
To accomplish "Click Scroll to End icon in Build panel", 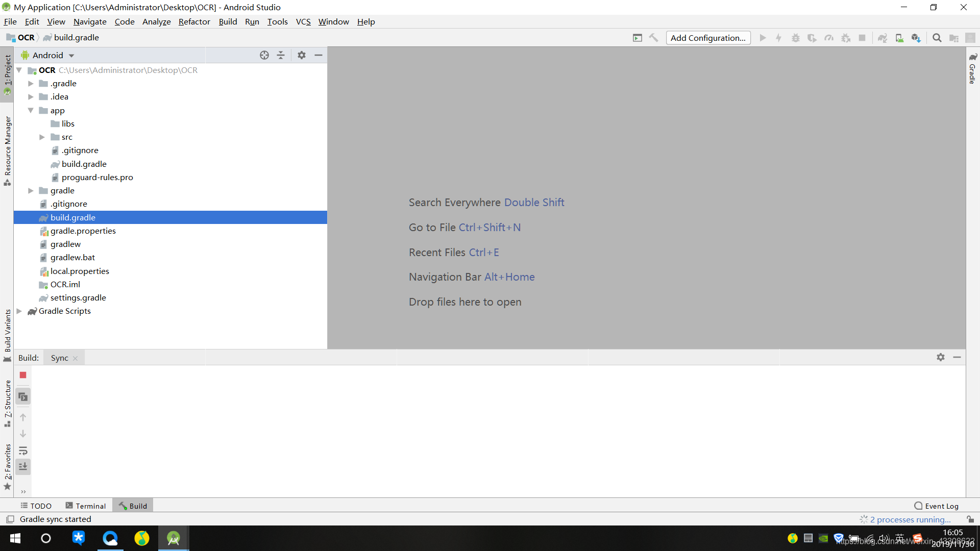I will [x=23, y=466].
